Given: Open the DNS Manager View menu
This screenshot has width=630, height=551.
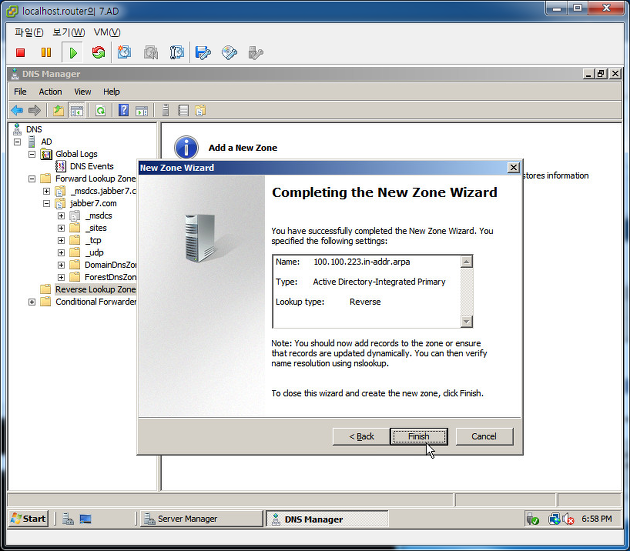Looking at the screenshot, I should (x=82, y=92).
